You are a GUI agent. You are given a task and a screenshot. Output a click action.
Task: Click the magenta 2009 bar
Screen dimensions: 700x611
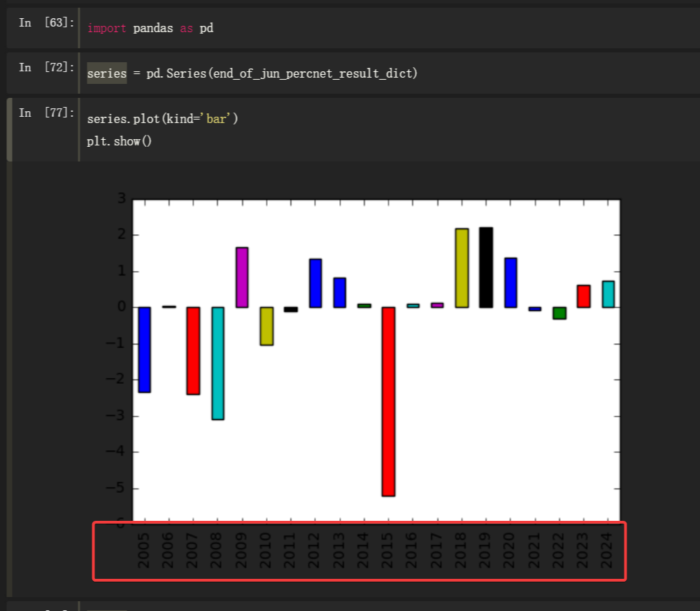point(242,277)
